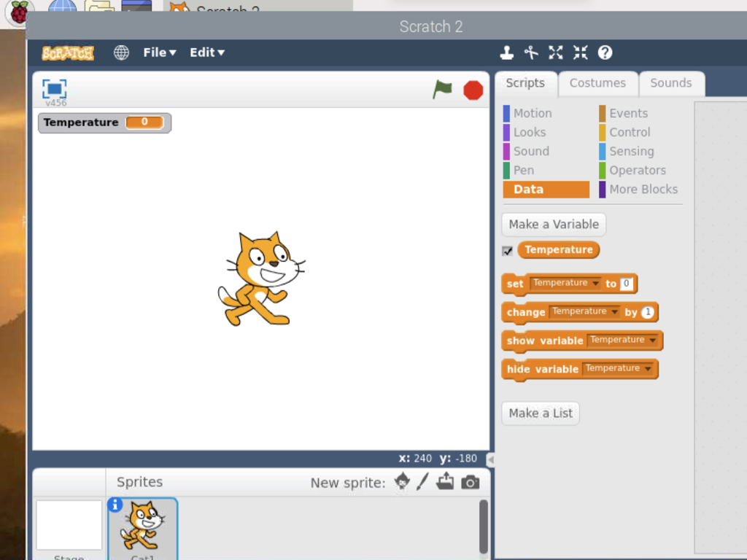747x560 pixels.
Task: Open the Edit menu
Action: [206, 52]
